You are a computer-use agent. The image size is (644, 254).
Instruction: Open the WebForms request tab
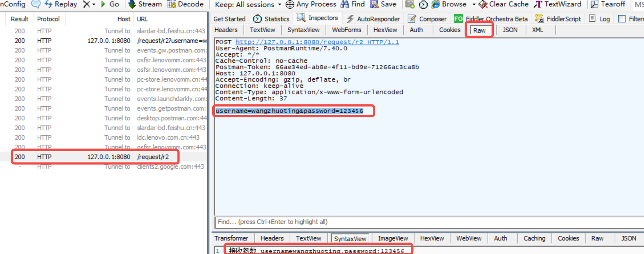[346, 30]
